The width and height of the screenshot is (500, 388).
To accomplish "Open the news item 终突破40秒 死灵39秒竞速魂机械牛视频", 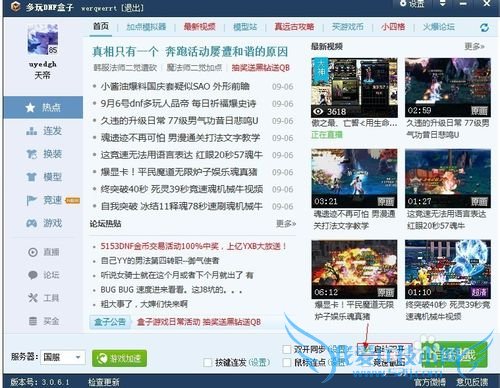I will [x=182, y=189].
